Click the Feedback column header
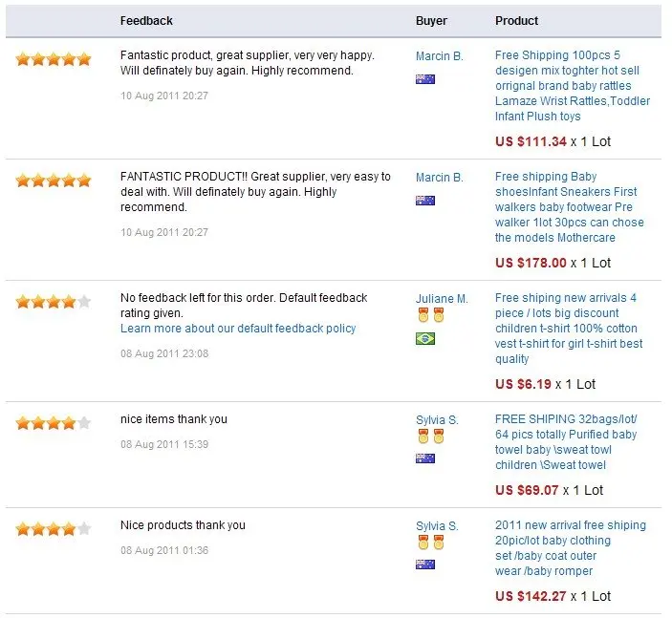 146,21
